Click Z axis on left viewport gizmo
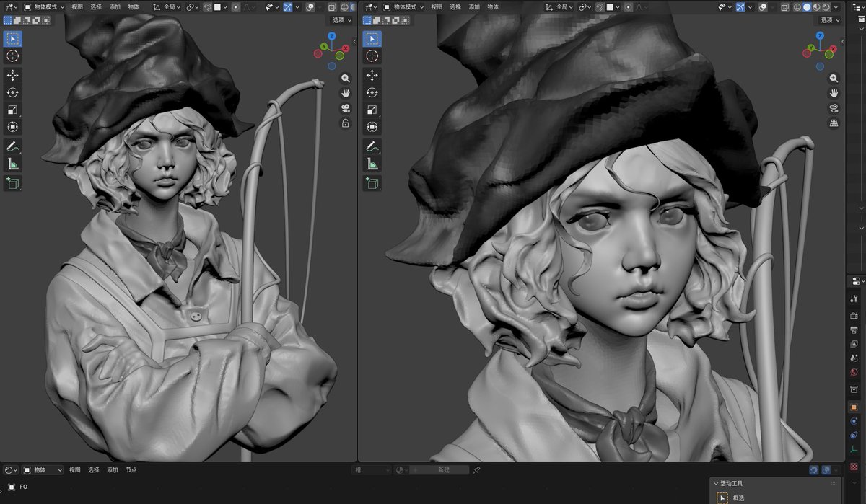This screenshot has width=866, height=504. click(x=332, y=35)
